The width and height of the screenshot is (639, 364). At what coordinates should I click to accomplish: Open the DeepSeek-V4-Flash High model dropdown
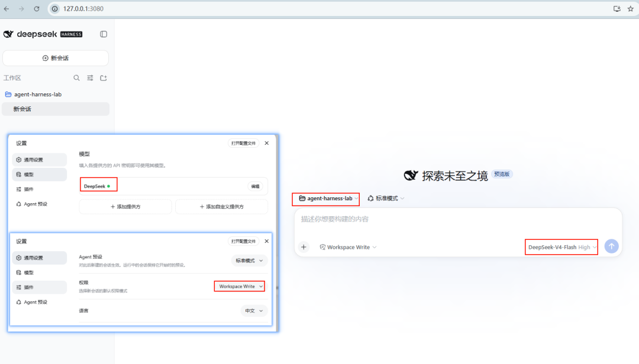pos(561,247)
